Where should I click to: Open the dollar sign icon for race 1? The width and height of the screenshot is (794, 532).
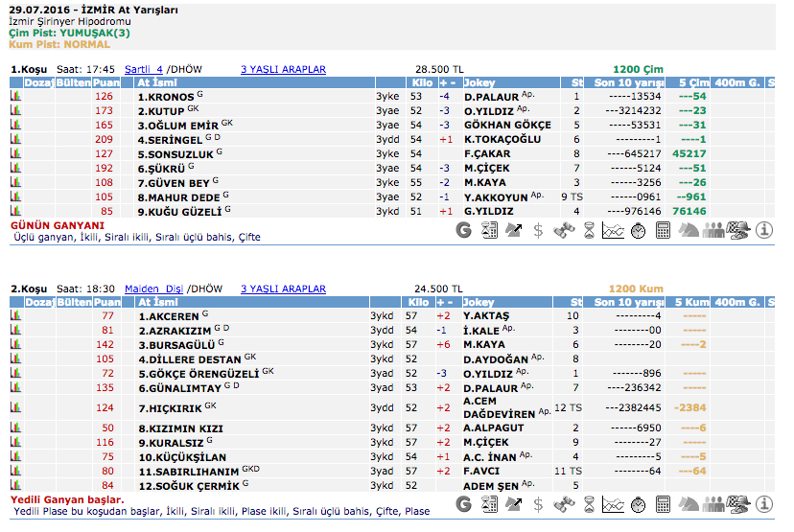(539, 230)
